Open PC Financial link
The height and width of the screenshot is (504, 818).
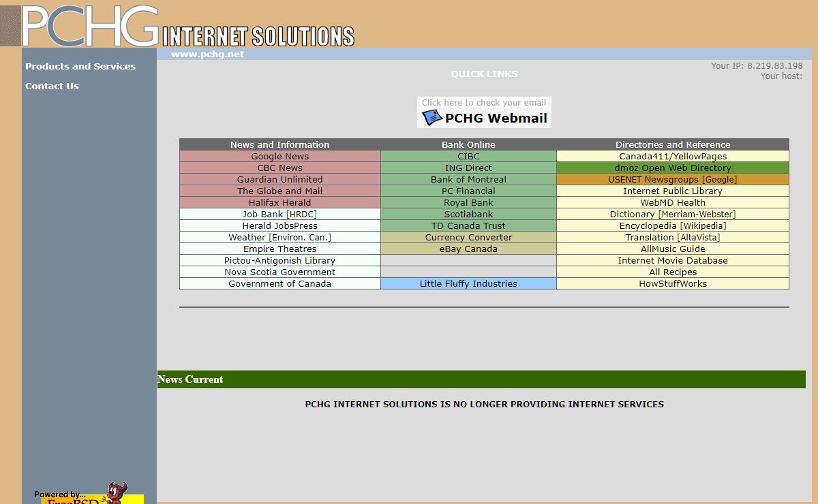click(468, 191)
